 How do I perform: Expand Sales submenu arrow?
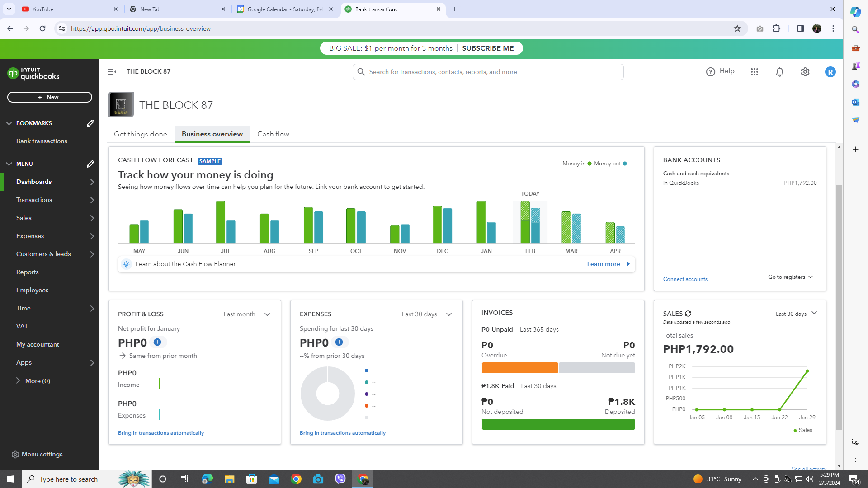click(92, 218)
